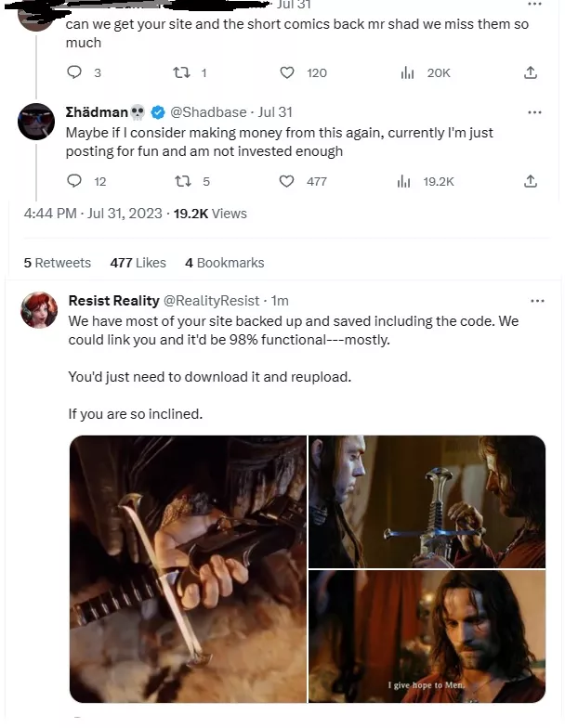View the 477 Likes list
The width and height of the screenshot is (565, 728).
(138, 263)
